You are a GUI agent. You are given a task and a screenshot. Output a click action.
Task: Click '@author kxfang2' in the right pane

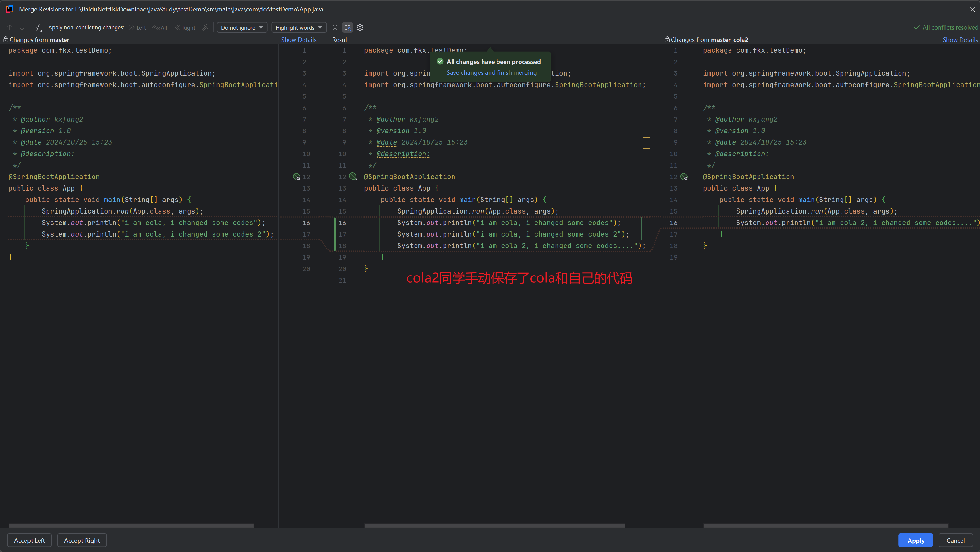(746, 119)
